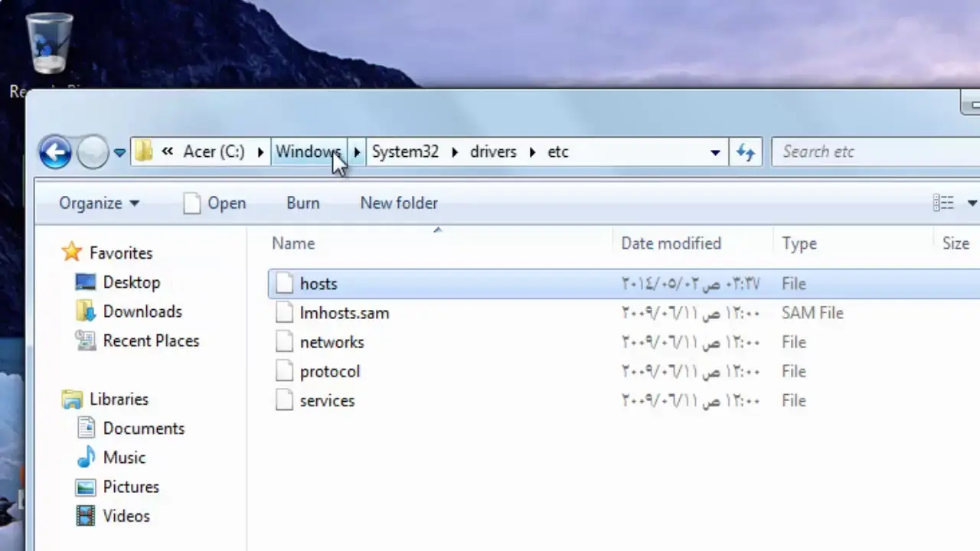Image resolution: width=980 pixels, height=551 pixels.
Task: Click the lmhosts.sam file icon
Action: (284, 313)
